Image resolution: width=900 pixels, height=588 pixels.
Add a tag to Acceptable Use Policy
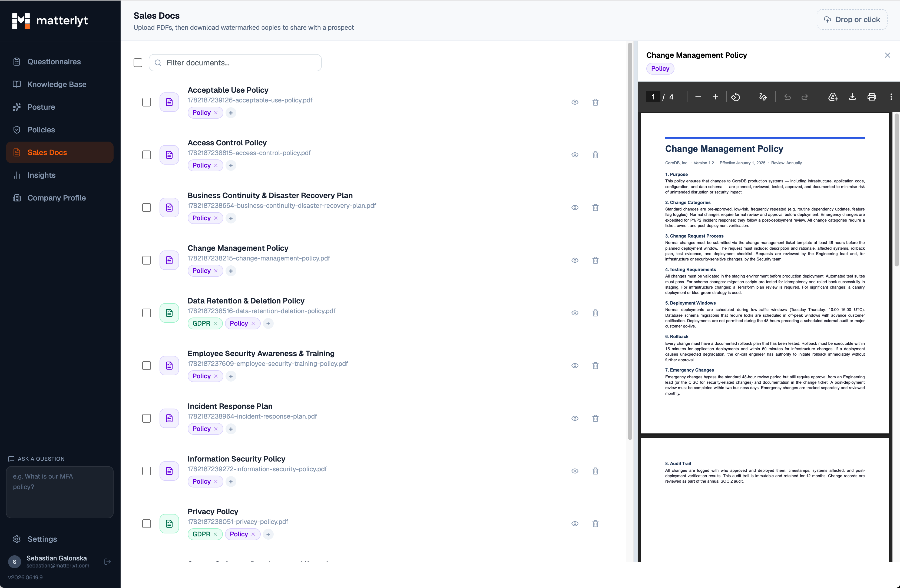tap(231, 113)
